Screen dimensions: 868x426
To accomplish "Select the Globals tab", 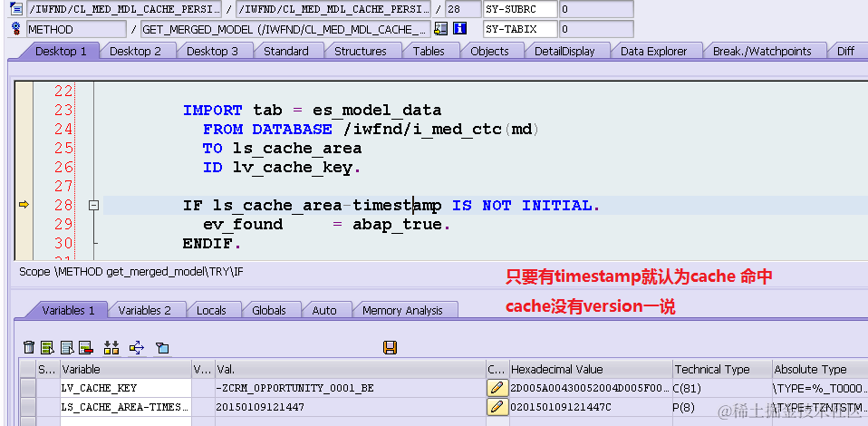I will pyautogui.click(x=269, y=310).
